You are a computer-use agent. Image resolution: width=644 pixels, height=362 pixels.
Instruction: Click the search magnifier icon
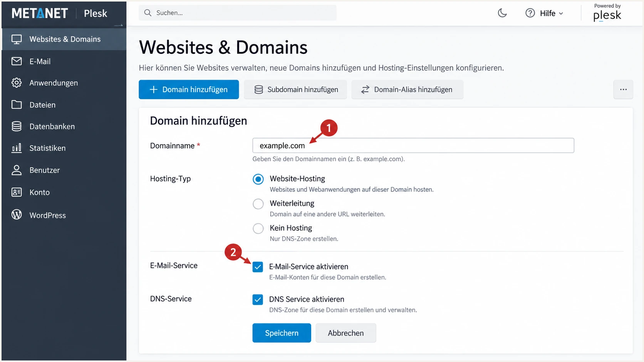click(148, 13)
